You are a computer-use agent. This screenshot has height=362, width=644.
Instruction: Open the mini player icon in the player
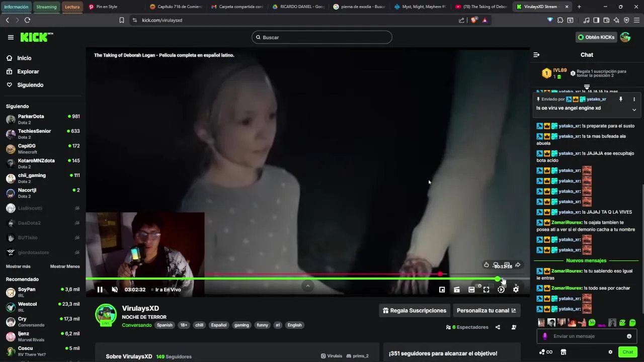tap(442, 290)
